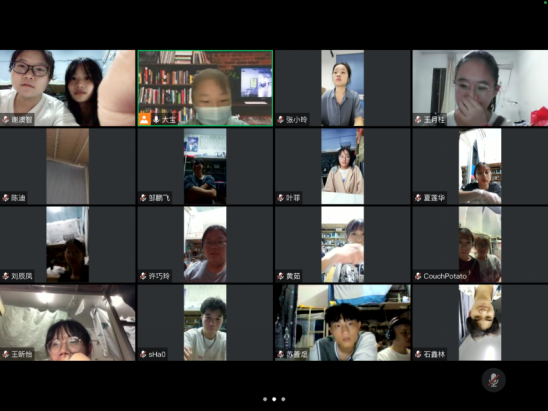Viewport: 548px width, 411px height.
Task: Click muted mic icon beside 石鑫林
Action: coord(418,354)
